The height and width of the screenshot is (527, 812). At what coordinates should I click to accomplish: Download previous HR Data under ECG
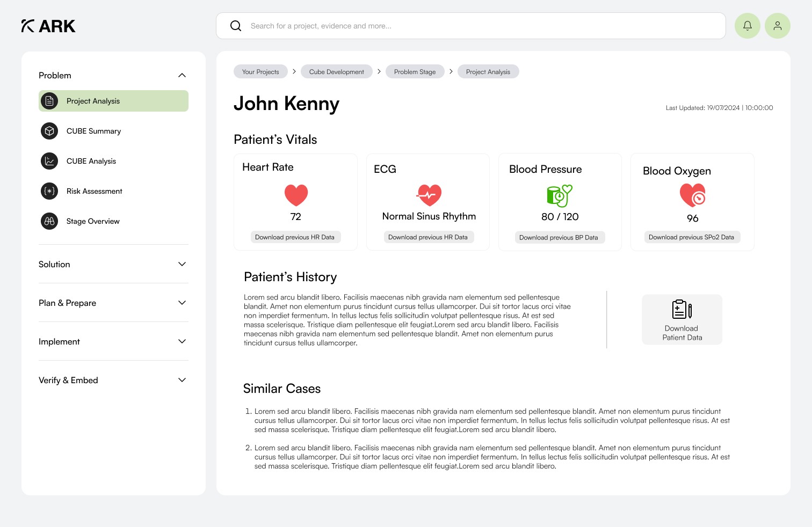click(428, 237)
